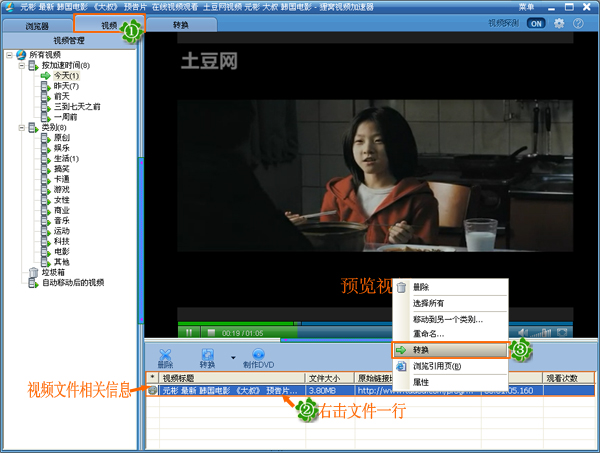Select 一周前 in the tree

[65, 117]
